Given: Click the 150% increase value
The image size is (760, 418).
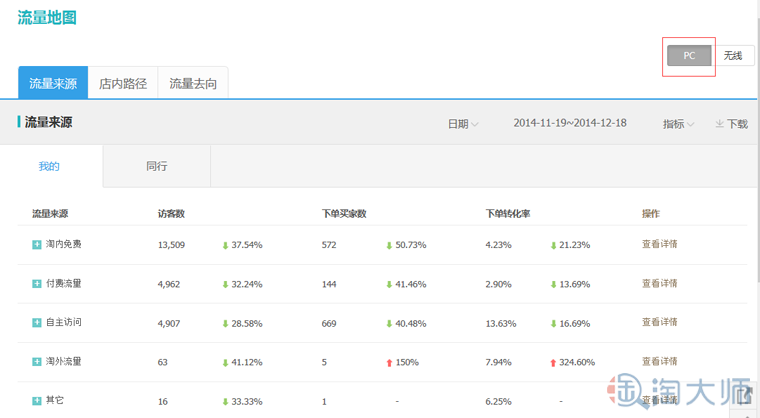Looking at the screenshot, I should point(407,362).
